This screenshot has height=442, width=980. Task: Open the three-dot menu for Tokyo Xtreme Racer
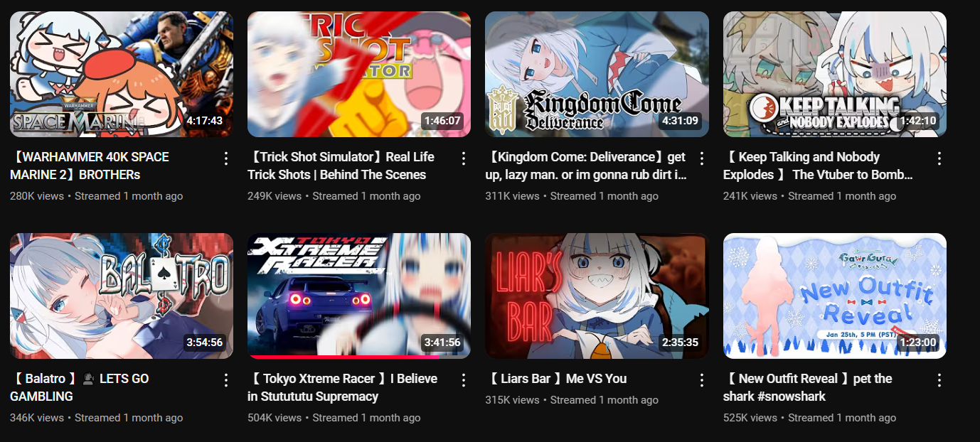[463, 379]
